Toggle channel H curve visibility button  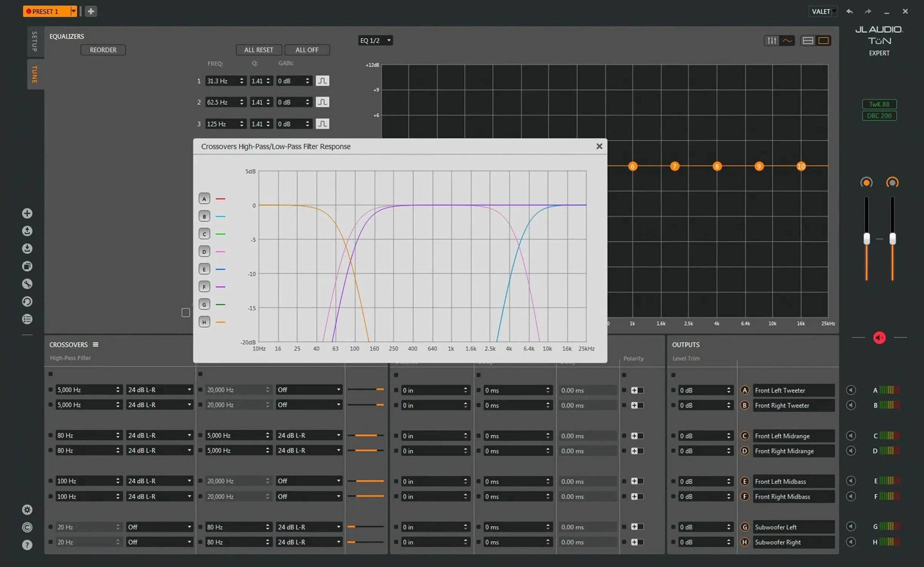tap(204, 322)
